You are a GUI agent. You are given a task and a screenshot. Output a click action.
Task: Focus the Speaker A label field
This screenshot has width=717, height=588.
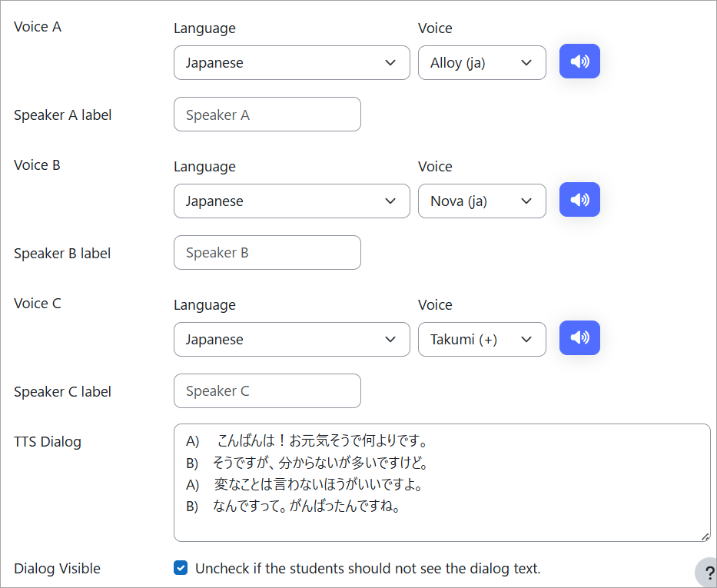pyautogui.click(x=267, y=115)
